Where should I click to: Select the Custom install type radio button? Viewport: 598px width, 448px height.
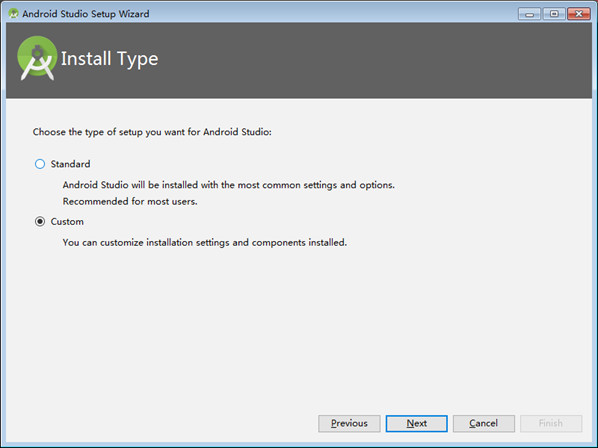tap(40, 222)
